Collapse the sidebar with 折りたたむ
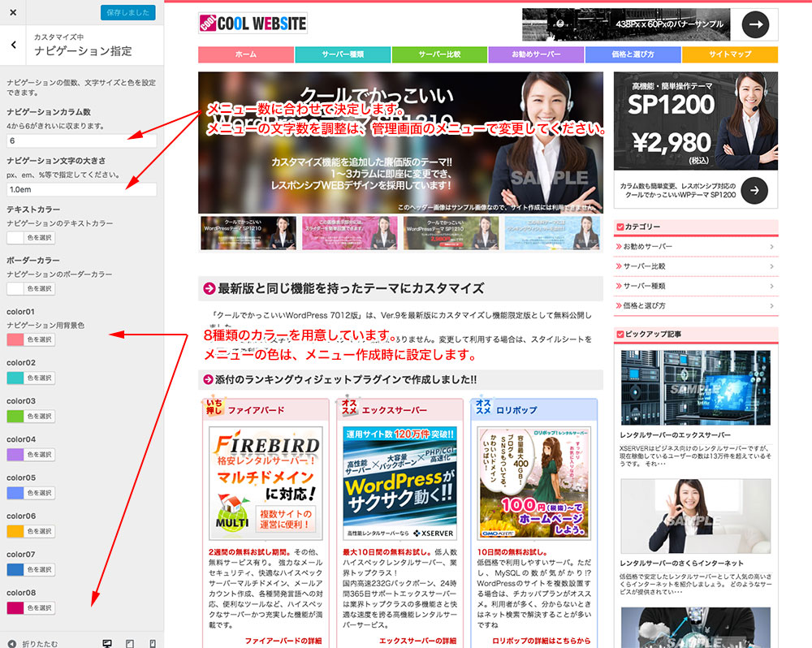 tap(32, 644)
